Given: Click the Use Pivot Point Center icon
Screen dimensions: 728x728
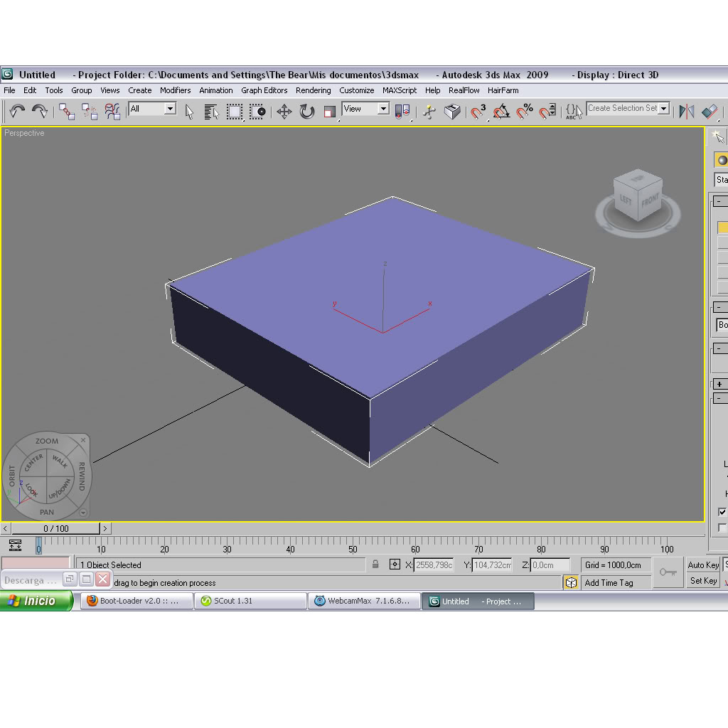Looking at the screenshot, I should tap(402, 112).
